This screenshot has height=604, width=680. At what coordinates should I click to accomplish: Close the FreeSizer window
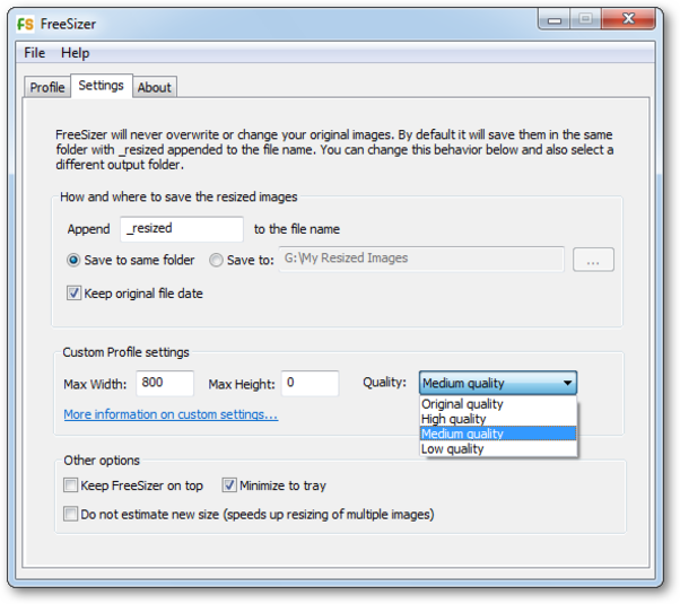click(x=628, y=19)
